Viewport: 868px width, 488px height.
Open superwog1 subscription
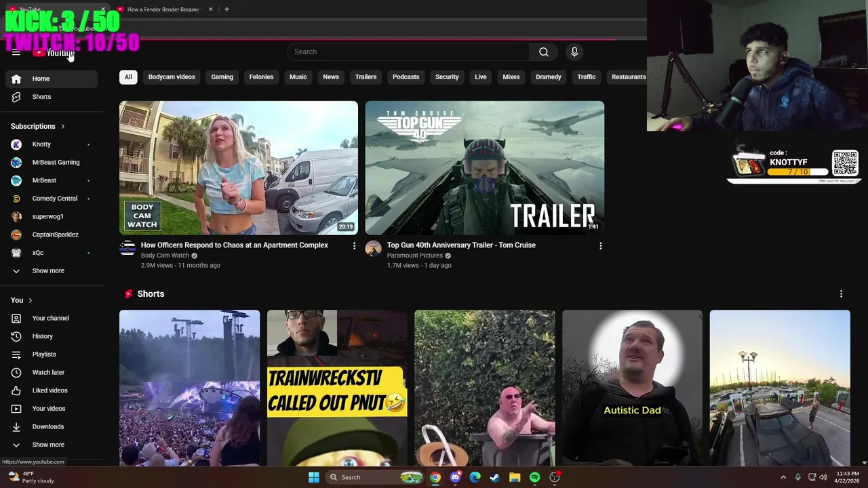(x=52, y=217)
